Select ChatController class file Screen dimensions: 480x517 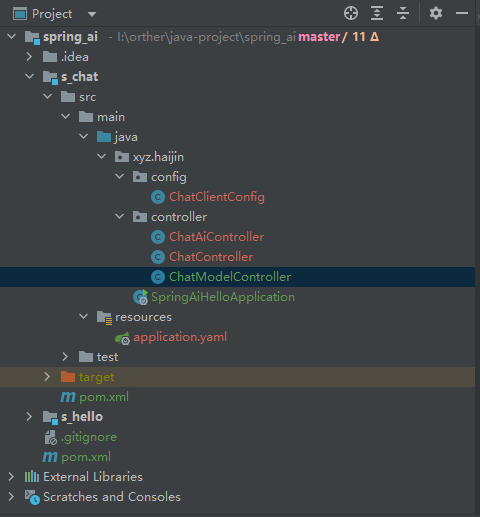[211, 257]
